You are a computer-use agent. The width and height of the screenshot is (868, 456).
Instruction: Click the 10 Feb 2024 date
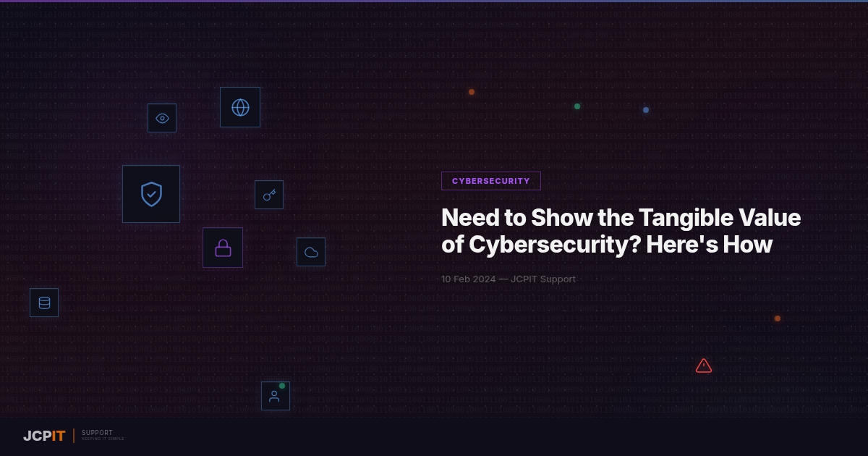coord(468,279)
